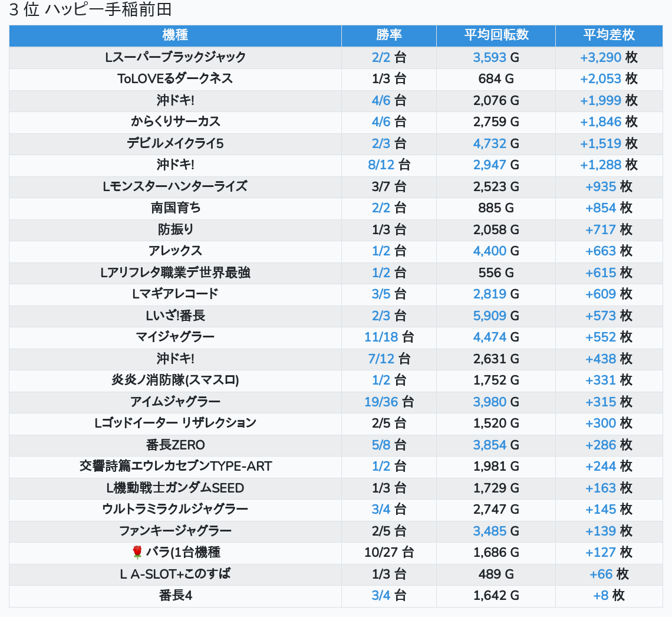Viewport: 672px width, 617px height.
Task: Select 番長4 machine name
Action: tap(175, 596)
